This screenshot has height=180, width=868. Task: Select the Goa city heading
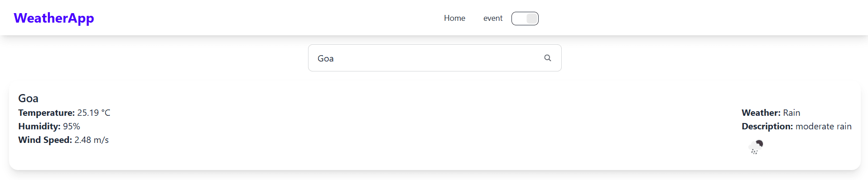click(x=28, y=98)
